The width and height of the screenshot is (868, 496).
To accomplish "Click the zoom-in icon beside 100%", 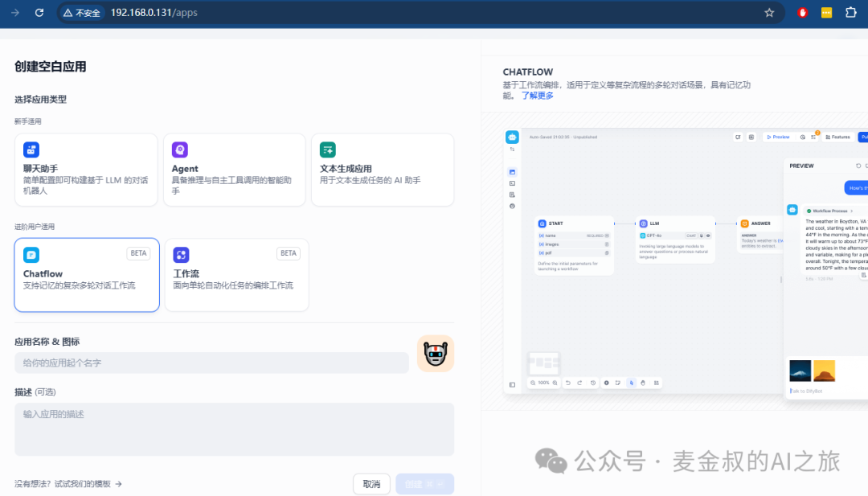I will pos(555,383).
